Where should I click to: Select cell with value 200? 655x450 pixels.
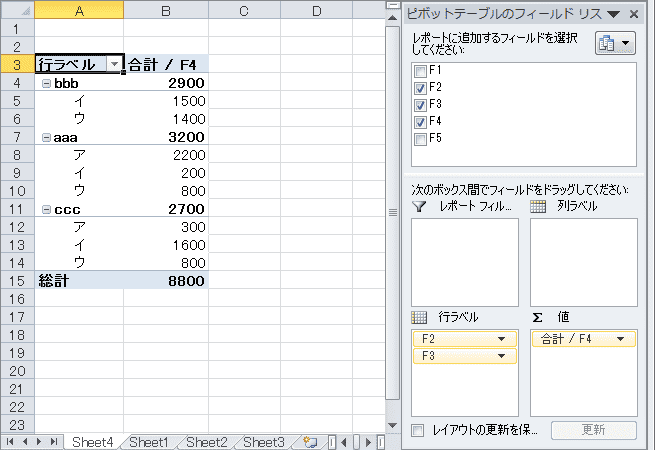pos(166,173)
